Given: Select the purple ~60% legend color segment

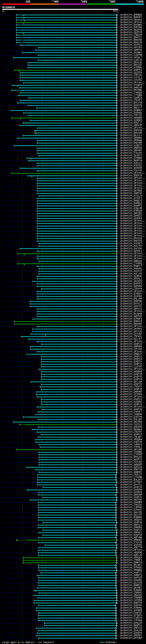Looking at the screenshot, I should (x=73, y=4).
